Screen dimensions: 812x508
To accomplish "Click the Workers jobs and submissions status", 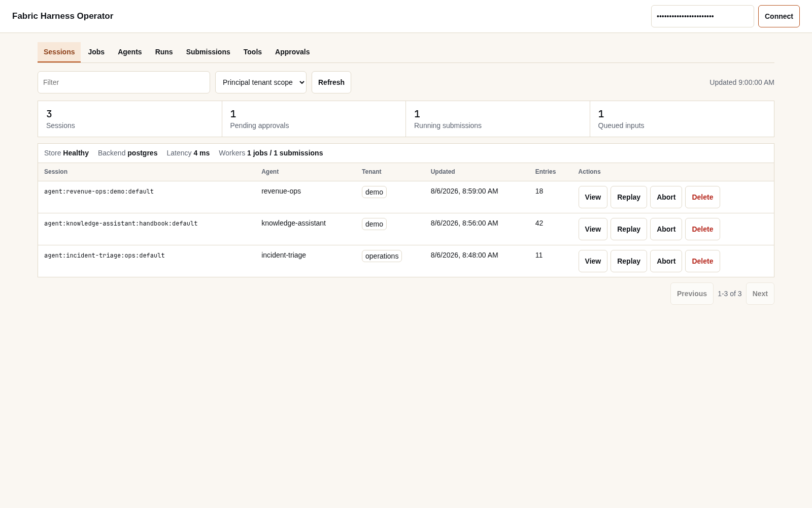I will (x=270, y=153).
